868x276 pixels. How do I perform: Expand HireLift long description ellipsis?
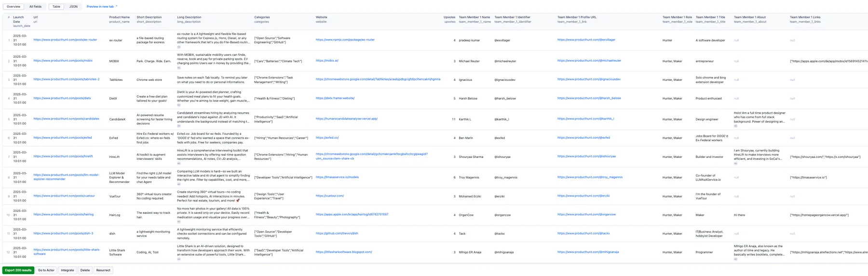point(179,163)
